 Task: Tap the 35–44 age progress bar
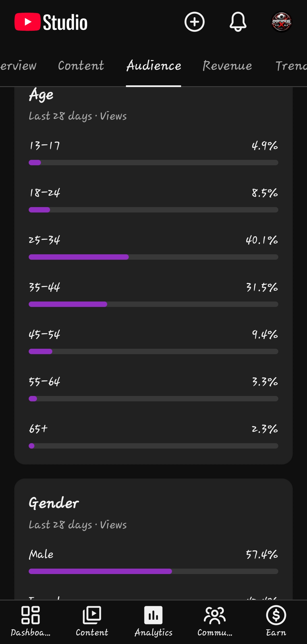pos(153,304)
